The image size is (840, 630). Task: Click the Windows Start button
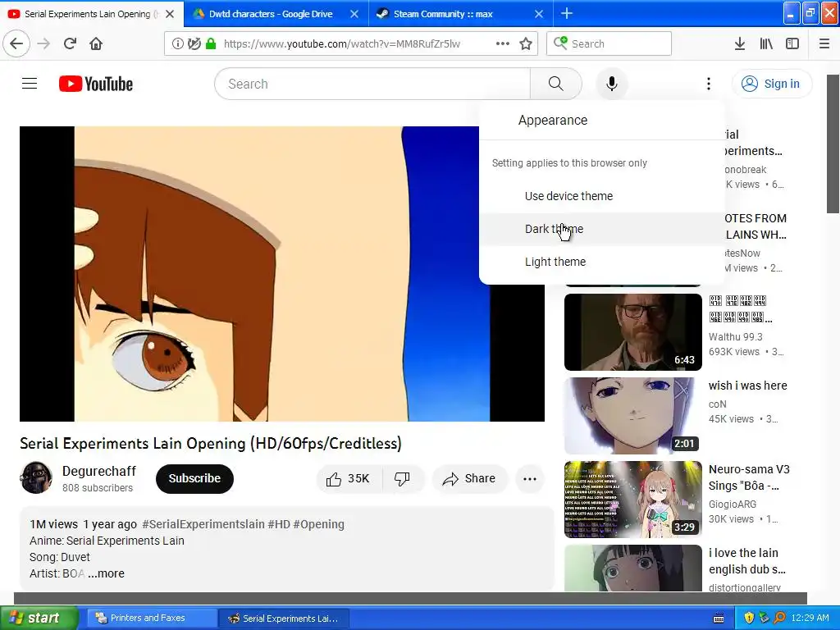point(39,618)
